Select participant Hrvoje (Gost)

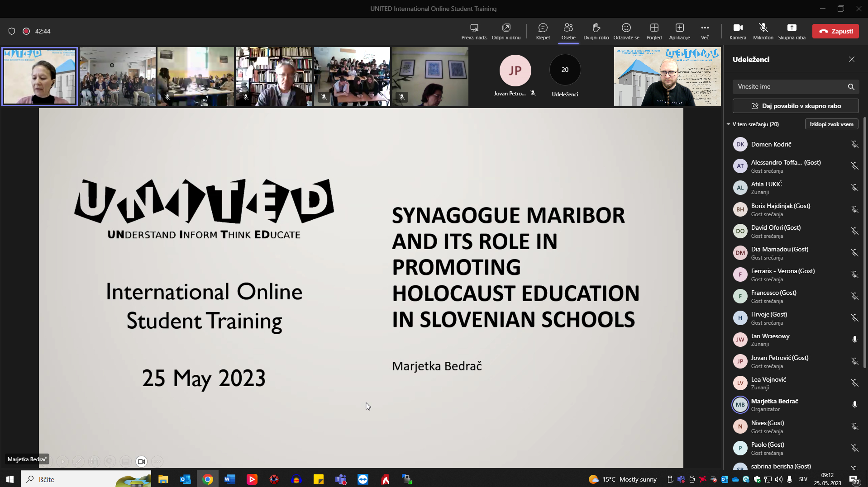794,318
